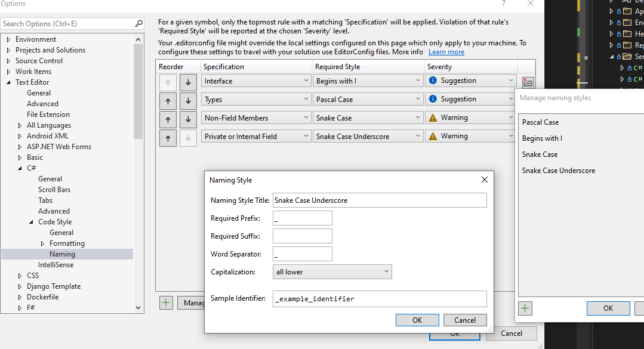Click the Help question mark in Options title bar

coord(504,4)
